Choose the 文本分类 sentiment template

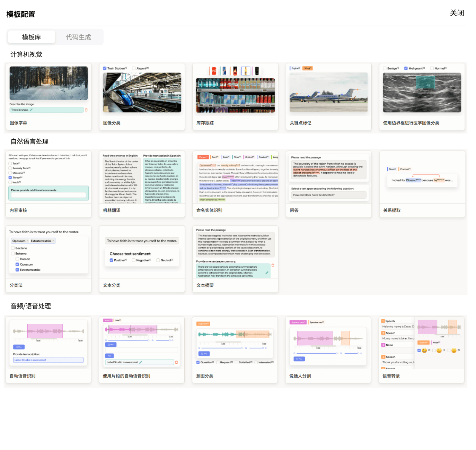[x=142, y=259]
